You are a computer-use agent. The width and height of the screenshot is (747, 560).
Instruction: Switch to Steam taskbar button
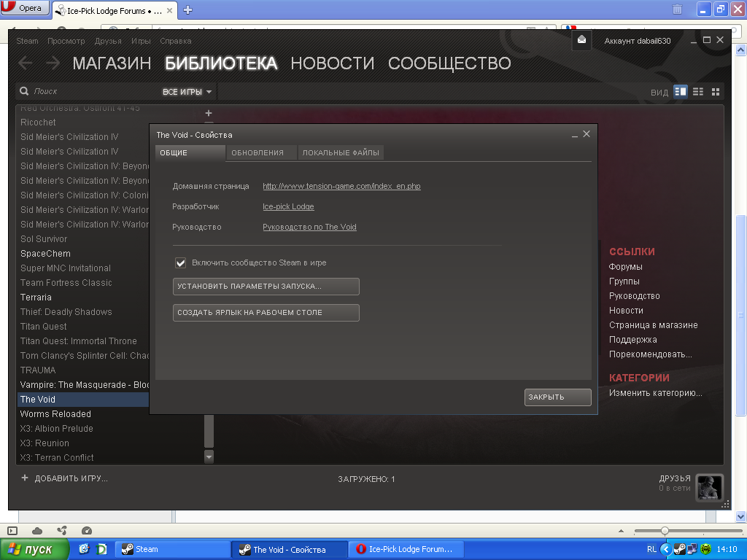click(x=172, y=549)
